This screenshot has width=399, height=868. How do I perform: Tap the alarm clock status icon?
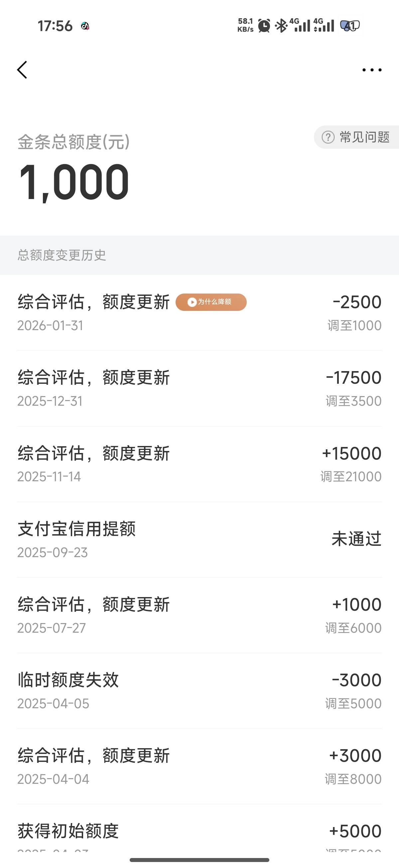pyautogui.click(x=264, y=26)
